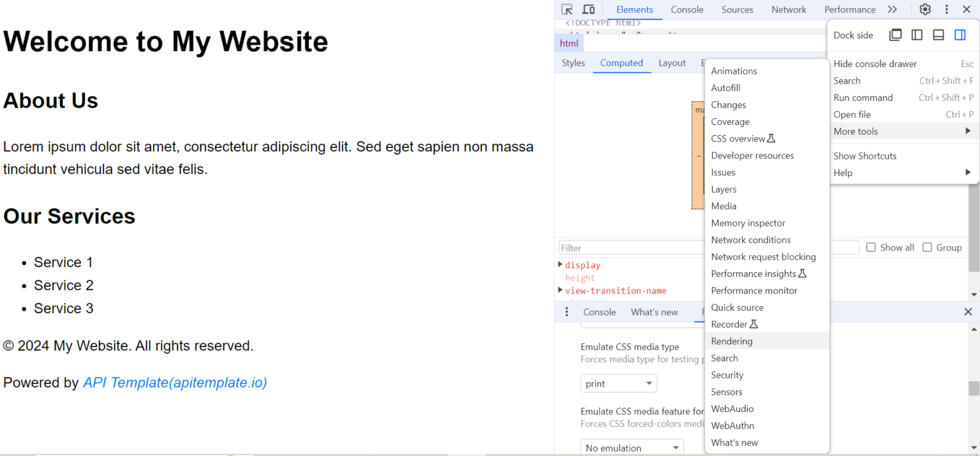Select Rendering from More tools submenu
980x456 pixels.
[732, 341]
